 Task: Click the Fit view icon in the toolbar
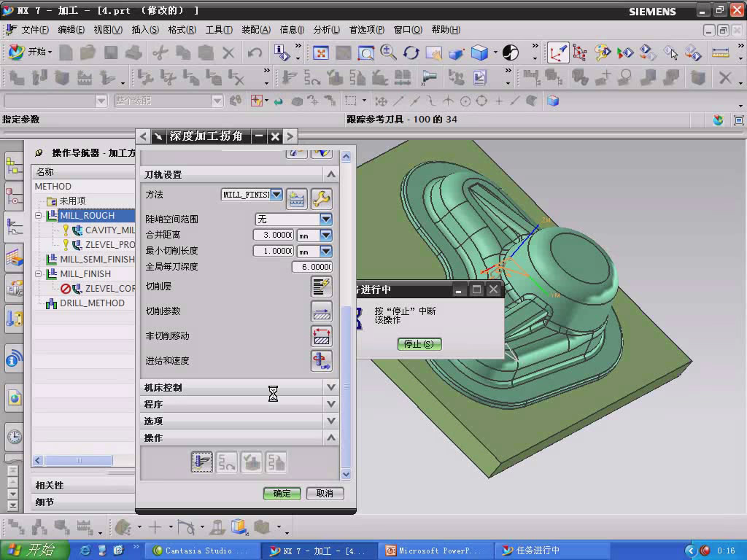321,52
